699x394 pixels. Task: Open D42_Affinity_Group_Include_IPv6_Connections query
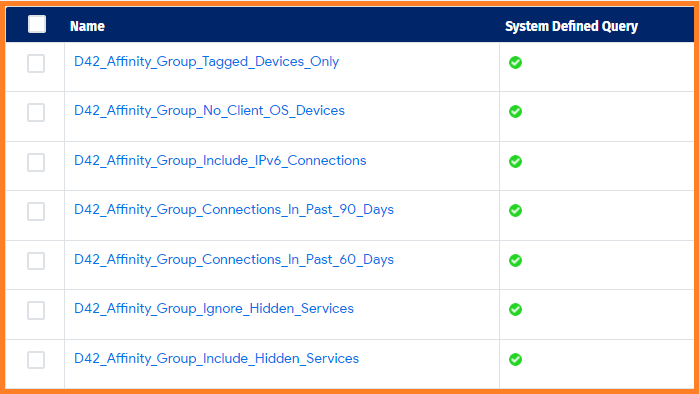click(220, 160)
